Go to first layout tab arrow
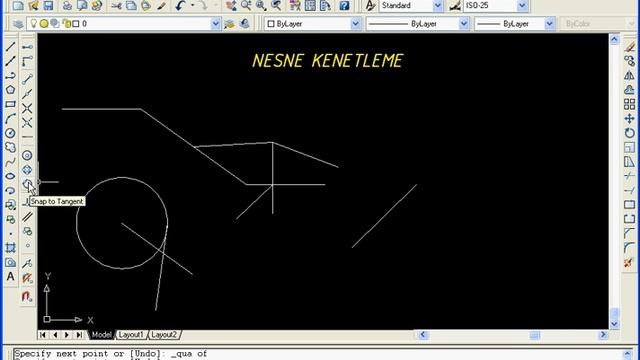The width and height of the screenshot is (640, 360). click(x=42, y=335)
